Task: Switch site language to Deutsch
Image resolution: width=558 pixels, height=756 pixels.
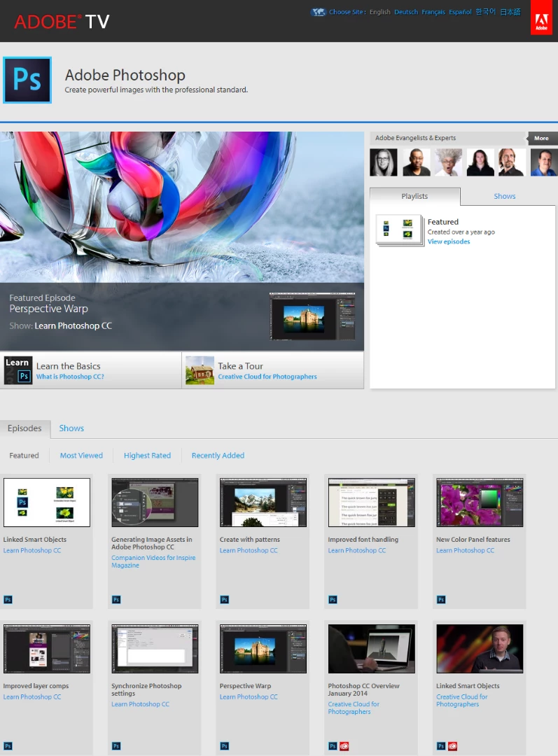Action: pyautogui.click(x=406, y=12)
